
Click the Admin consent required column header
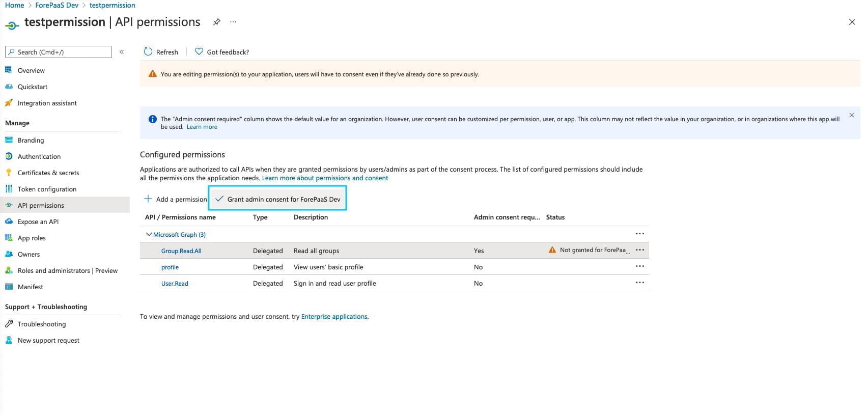(507, 217)
